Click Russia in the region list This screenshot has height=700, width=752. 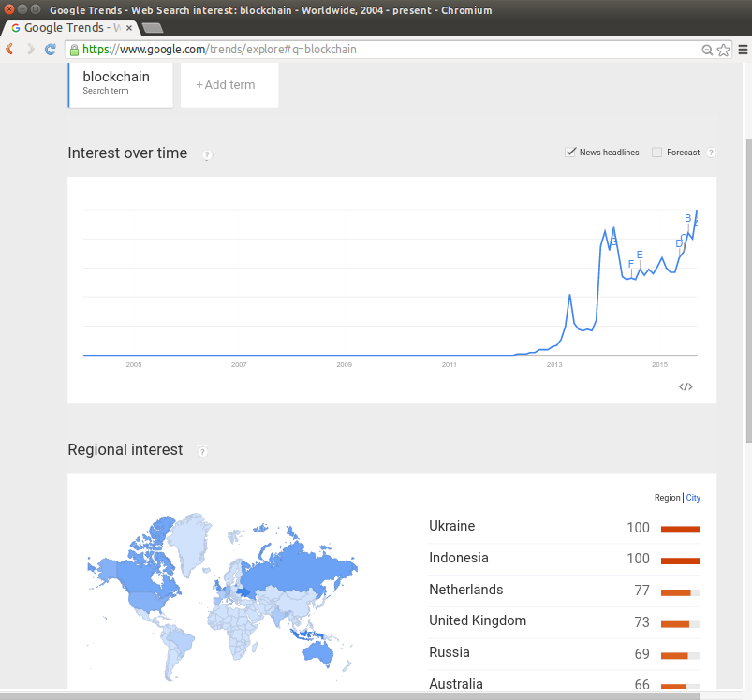coord(449,652)
